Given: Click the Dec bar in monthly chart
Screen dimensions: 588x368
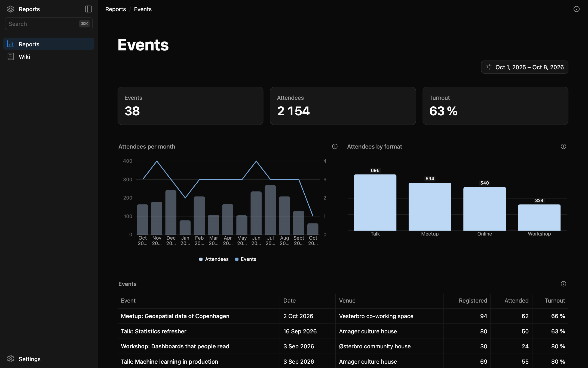Looking at the screenshot, I should pyautogui.click(x=171, y=212).
